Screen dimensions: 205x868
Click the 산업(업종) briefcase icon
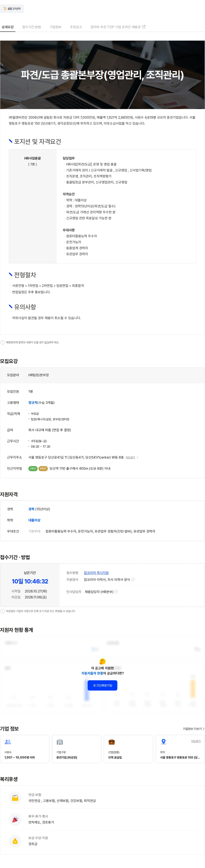[x=112, y=742]
